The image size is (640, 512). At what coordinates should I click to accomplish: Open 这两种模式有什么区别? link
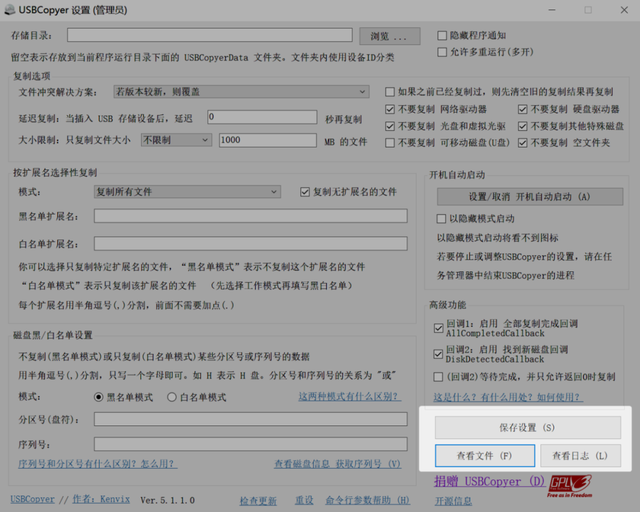tap(350, 396)
